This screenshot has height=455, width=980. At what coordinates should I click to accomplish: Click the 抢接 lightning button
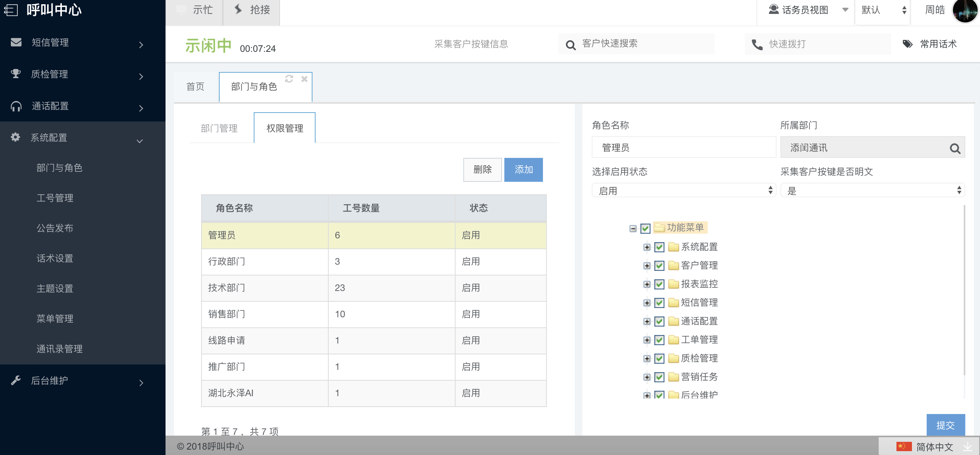(x=252, y=10)
